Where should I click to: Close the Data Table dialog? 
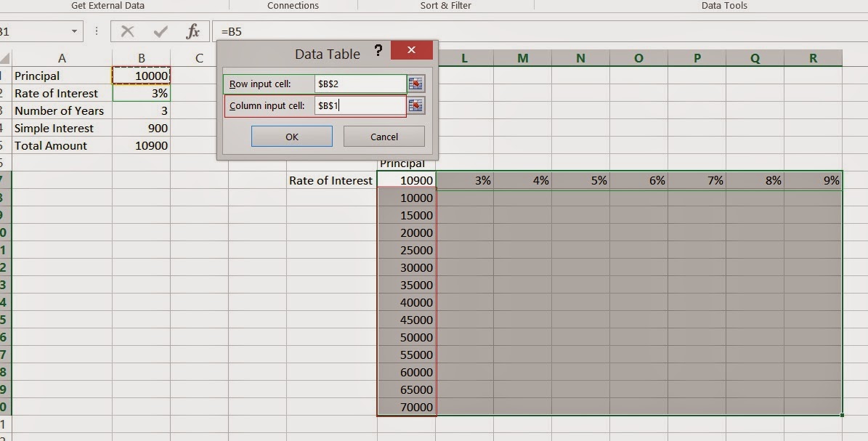411,50
